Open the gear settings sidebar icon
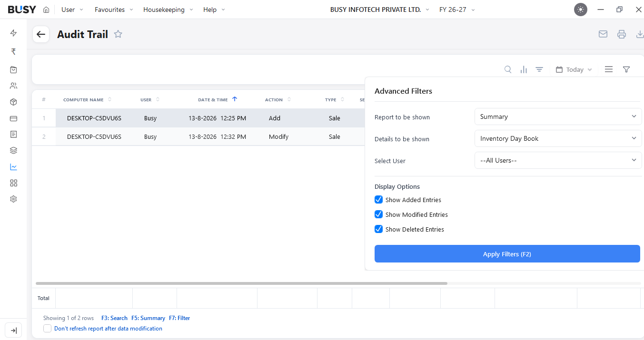 point(13,199)
